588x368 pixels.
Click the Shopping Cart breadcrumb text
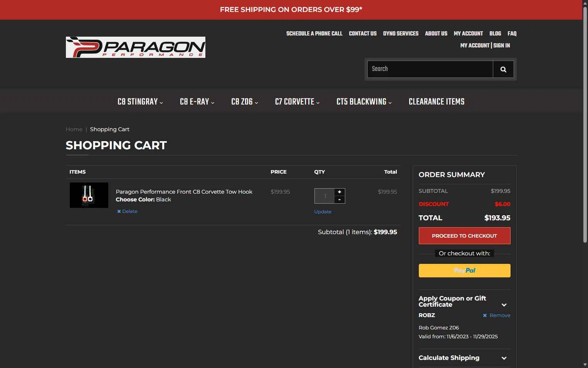point(110,129)
